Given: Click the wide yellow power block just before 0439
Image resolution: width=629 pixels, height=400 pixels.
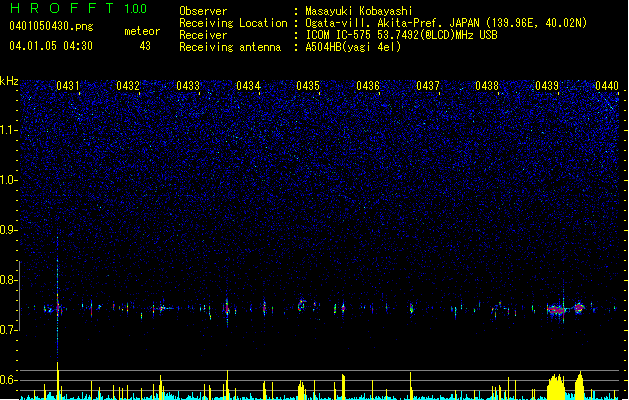Looking at the screenshot, I should point(556,387).
